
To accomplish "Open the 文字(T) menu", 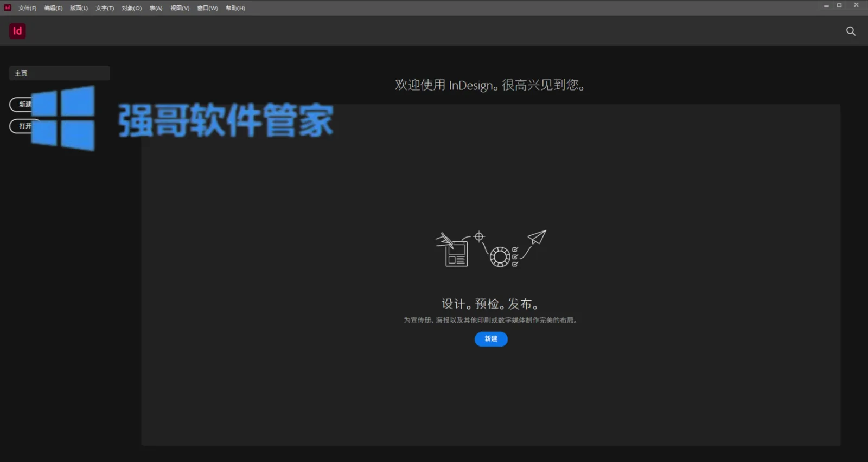I will (x=105, y=8).
